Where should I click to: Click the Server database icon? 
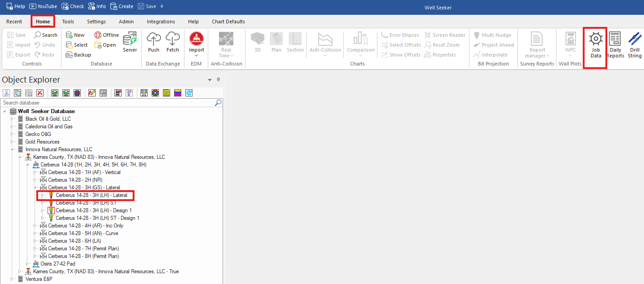(130, 43)
